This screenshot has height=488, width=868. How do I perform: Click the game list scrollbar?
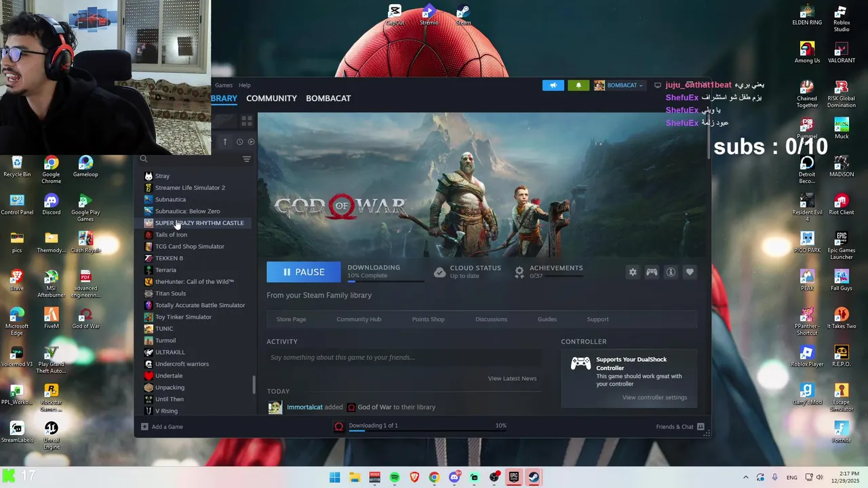point(254,385)
